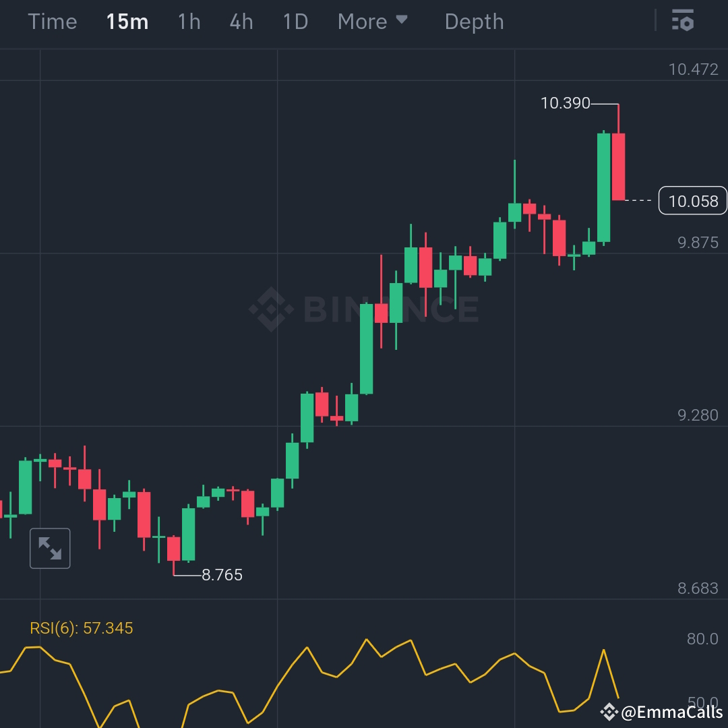Switch to the 1D timeframe tab
The width and height of the screenshot is (728, 728).
(295, 21)
